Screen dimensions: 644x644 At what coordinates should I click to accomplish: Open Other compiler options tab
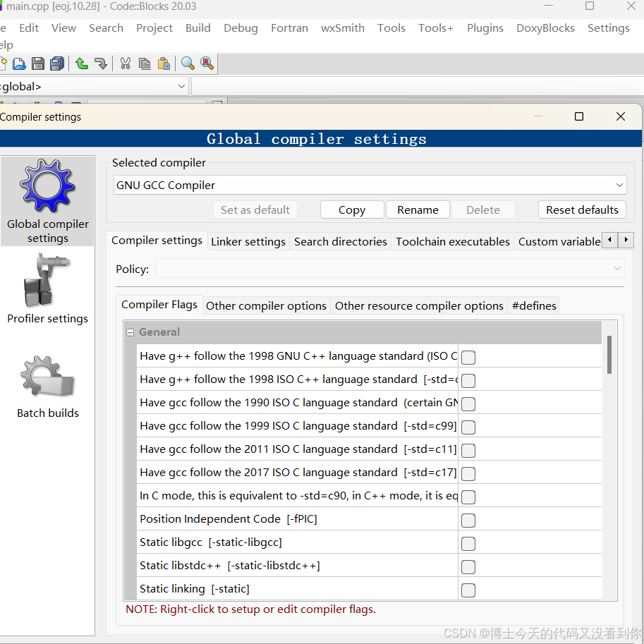[266, 305]
